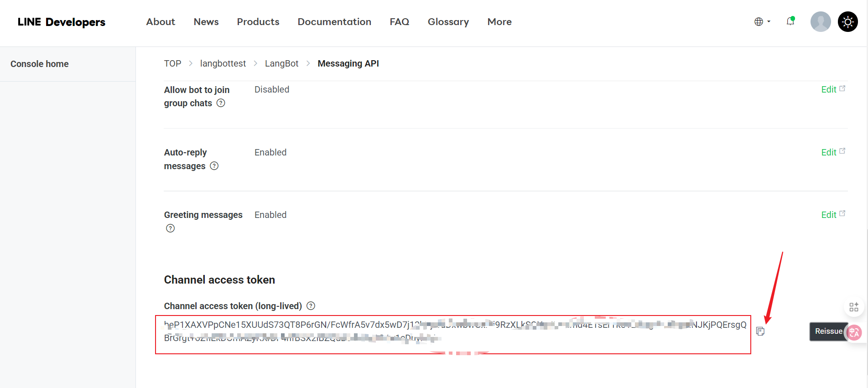Open the FAQ page
This screenshot has width=868, height=388.
coord(400,22)
